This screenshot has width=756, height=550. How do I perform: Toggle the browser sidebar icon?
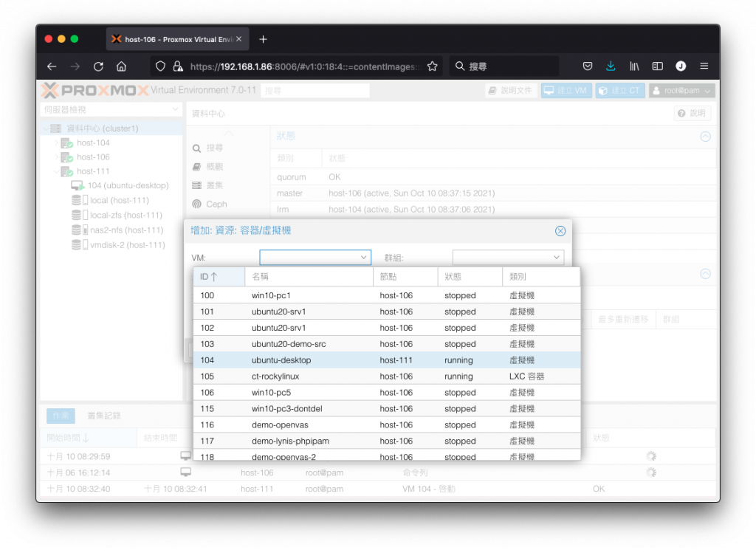point(657,66)
